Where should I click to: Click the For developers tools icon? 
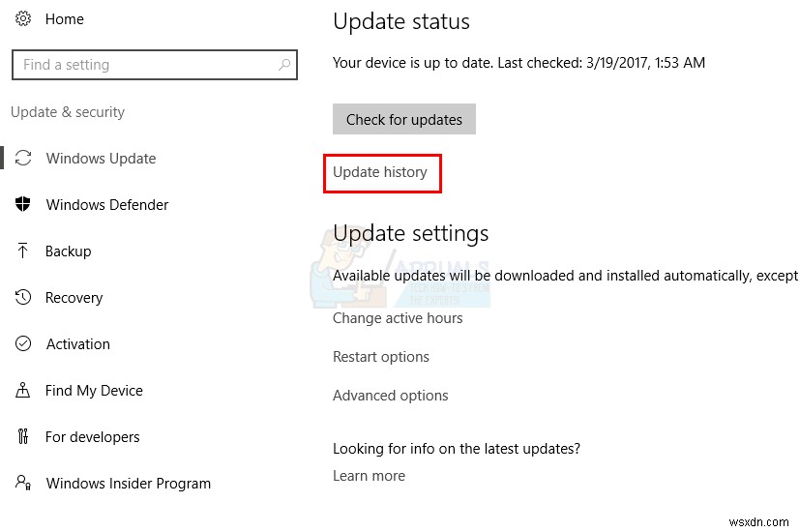click(x=23, y=437)
